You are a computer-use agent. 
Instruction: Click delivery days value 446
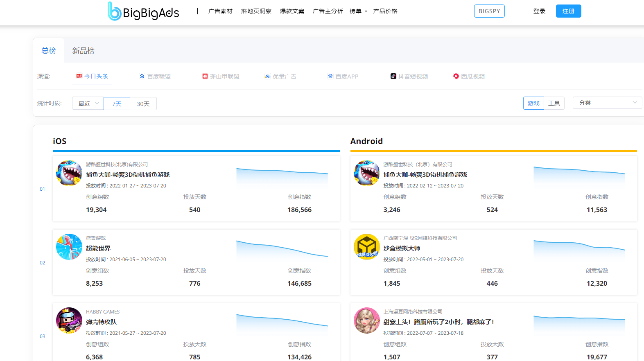492,284
